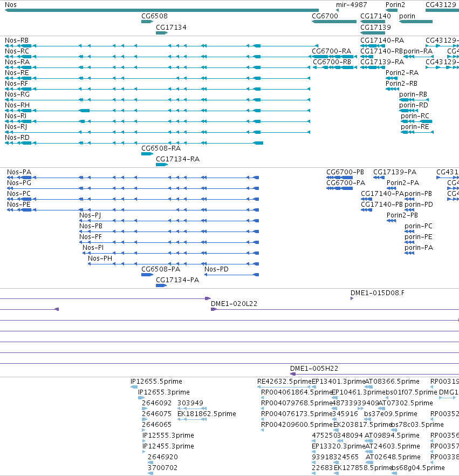Select the CG17139-RA transcript

[x=373, y=67]
